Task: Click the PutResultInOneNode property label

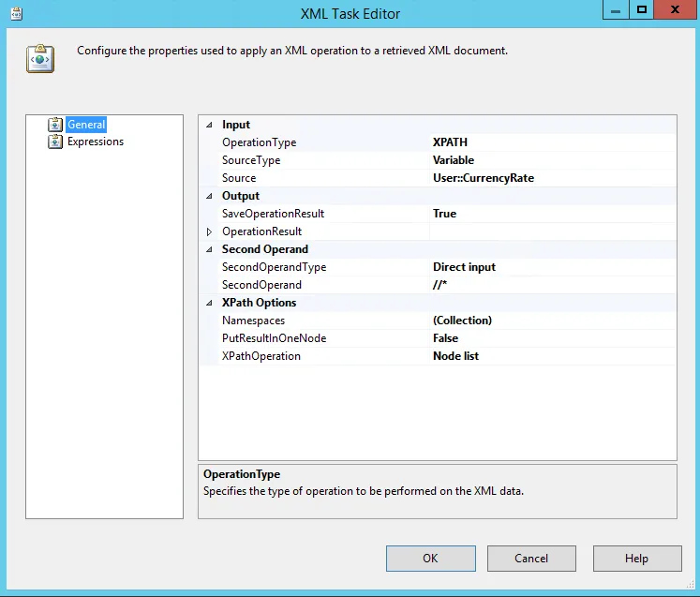Action: [275, 338]
